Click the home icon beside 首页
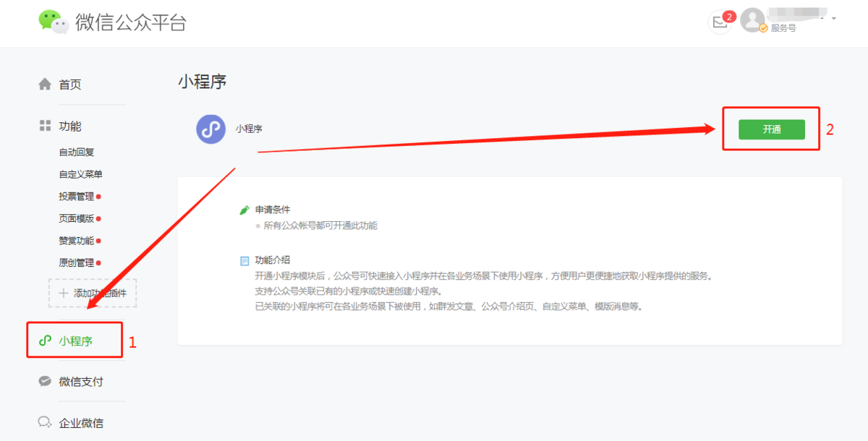The height and width of the screenshot is (441, 868). (x=45, y=85)
